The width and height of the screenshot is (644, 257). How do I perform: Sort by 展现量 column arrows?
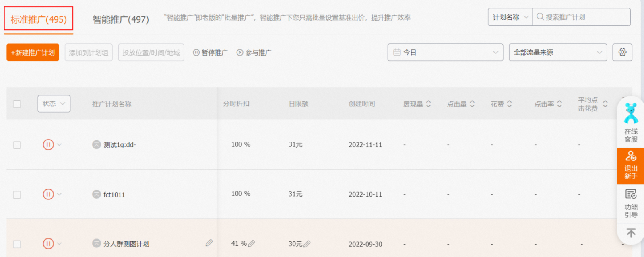click(429, 104)
